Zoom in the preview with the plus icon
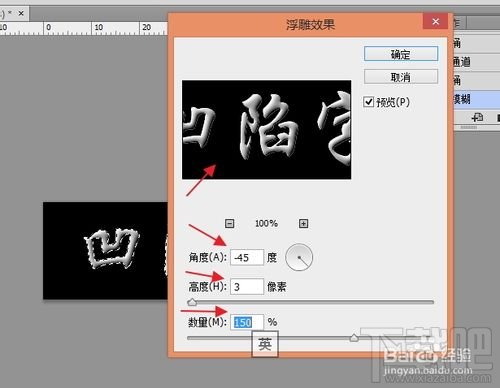The image size is (500, 388). [x=303, y=223]
